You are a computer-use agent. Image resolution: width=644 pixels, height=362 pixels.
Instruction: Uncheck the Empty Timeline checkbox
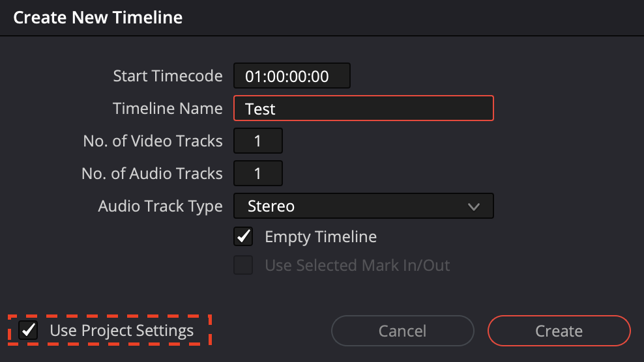click(x=243, y=237)
